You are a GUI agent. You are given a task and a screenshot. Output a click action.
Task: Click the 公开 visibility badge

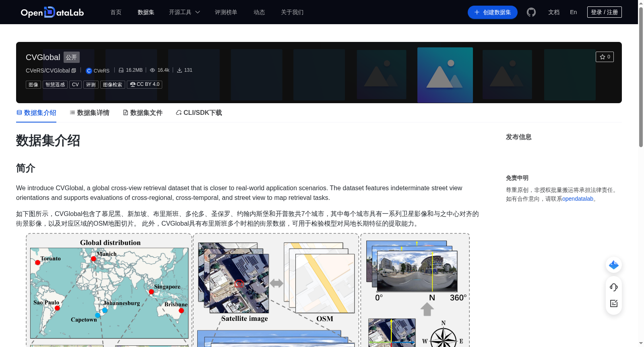point(72,57)
